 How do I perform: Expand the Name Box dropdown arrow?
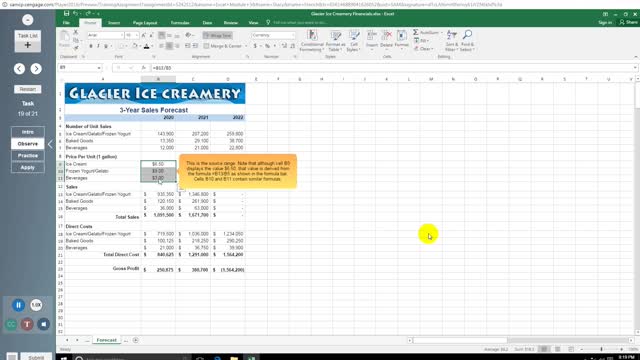coord(99,68)
